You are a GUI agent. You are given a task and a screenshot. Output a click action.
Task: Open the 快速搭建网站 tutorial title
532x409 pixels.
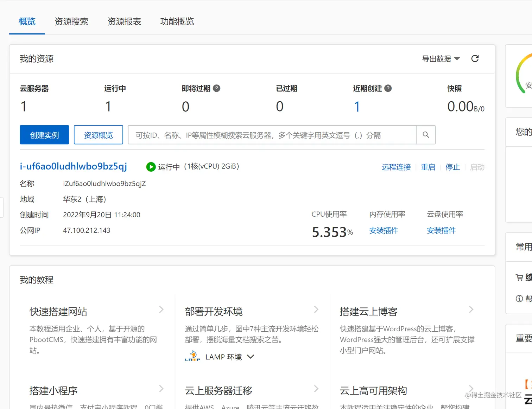coord(58,312)
